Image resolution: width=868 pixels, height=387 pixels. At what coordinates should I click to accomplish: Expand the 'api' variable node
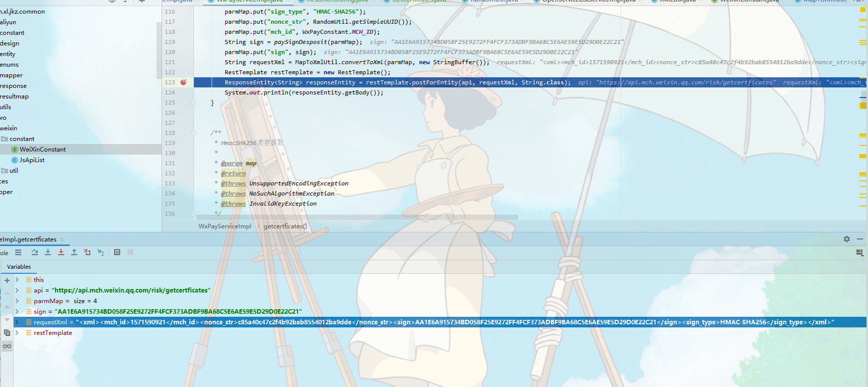[17, 290]
